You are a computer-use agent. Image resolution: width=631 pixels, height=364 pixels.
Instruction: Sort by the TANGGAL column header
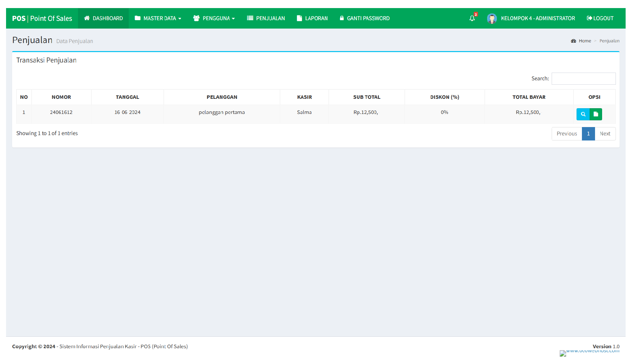127,97
